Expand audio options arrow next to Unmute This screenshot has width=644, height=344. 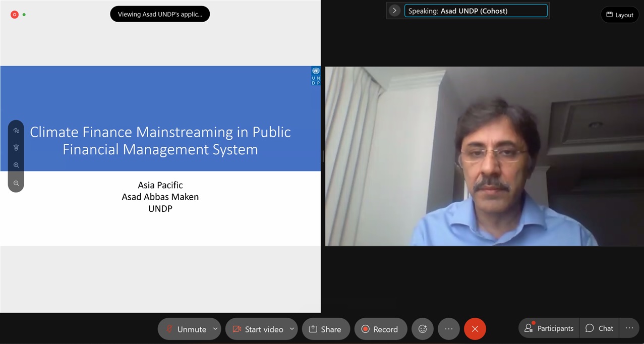[x=215, y=329]
